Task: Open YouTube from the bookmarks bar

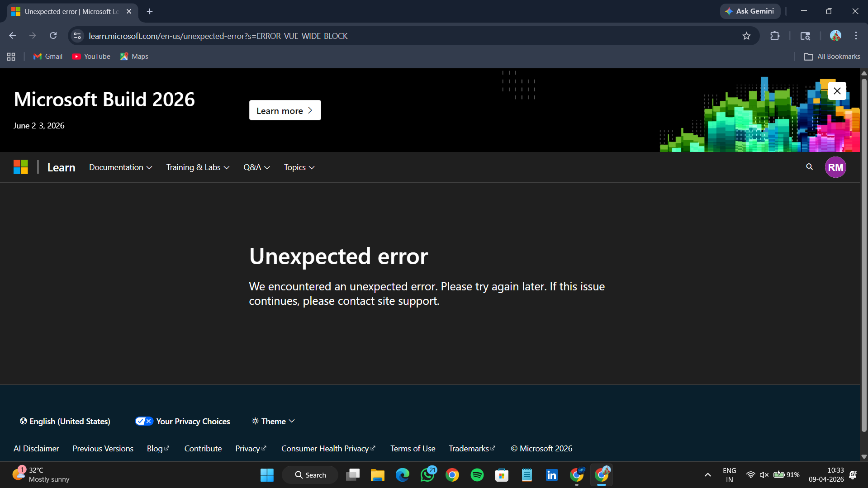Action: 91,56
